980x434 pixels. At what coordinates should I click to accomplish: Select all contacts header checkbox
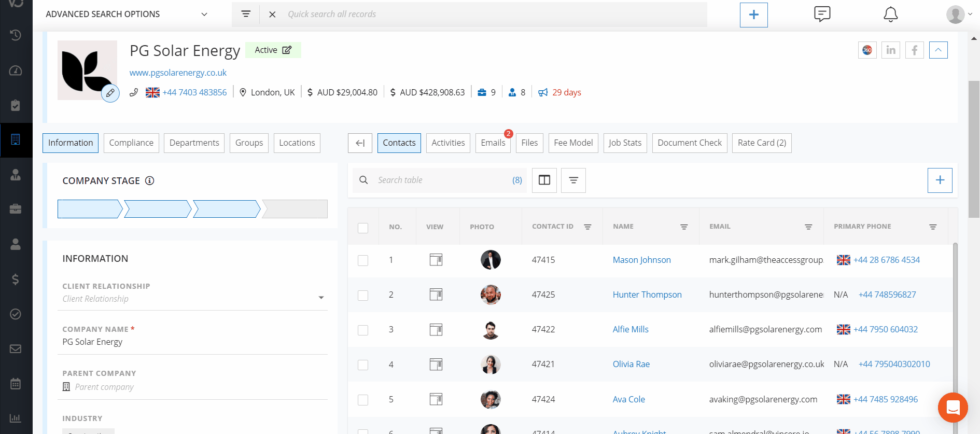[x=363, y=228]
